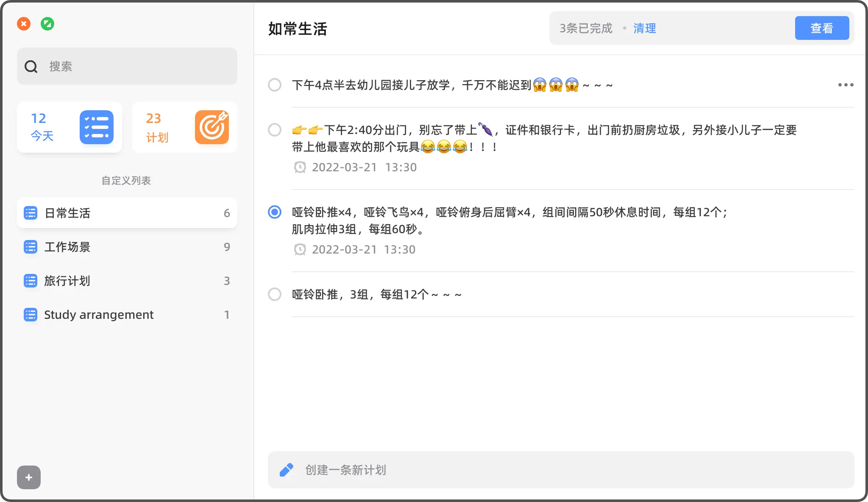Select 日常生活 list in sidebar

(127, 213)
